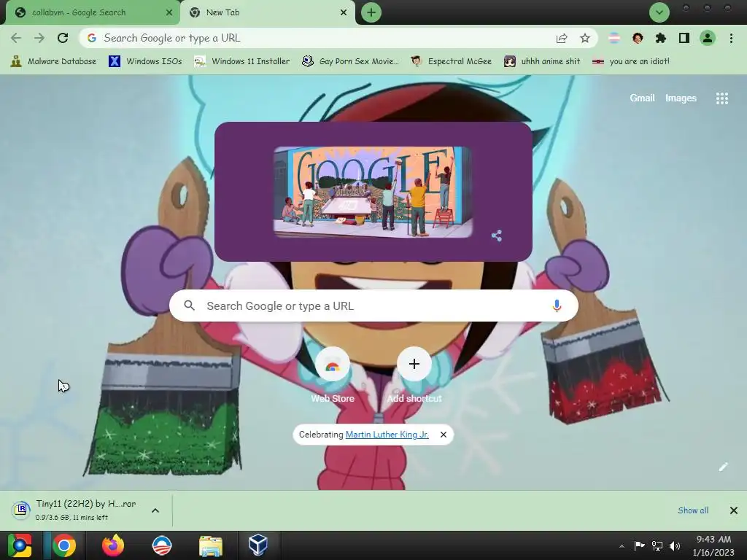Viewport: 747px width, 560px height.
Task: Open the Martin Luther King Jr. link
Action: point(387,435)
